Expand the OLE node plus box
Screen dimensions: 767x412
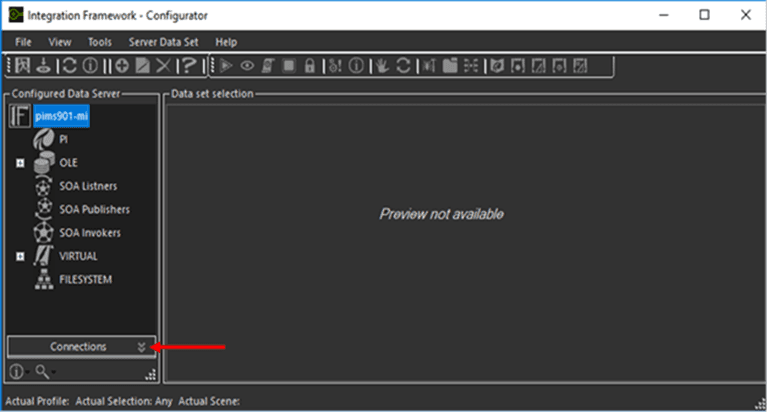click(x=20, y=163)
